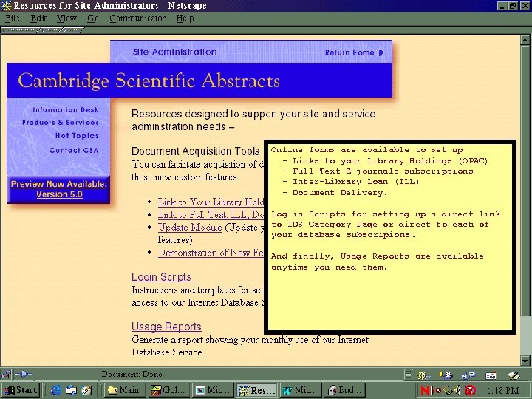
Task: Switch to the Word Mic... taskbar window
Action: 301,390
